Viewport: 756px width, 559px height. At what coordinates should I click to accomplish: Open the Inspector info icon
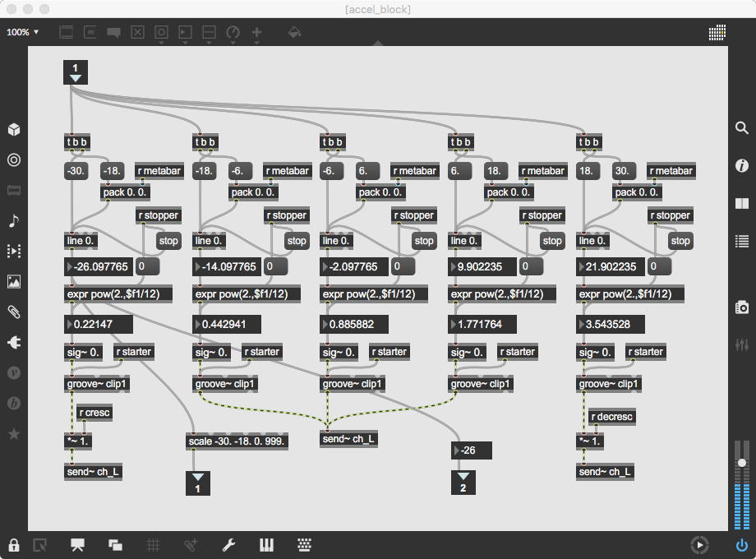[741, 165]
